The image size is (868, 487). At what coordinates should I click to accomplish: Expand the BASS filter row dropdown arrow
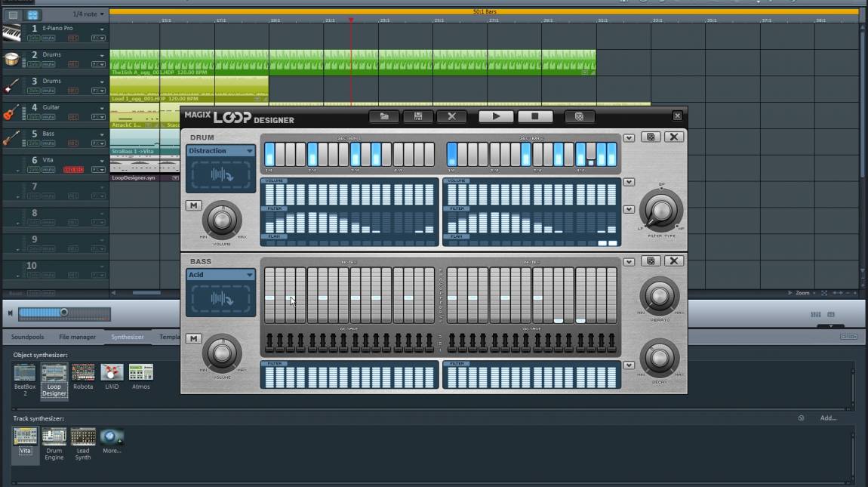point(629,365)
